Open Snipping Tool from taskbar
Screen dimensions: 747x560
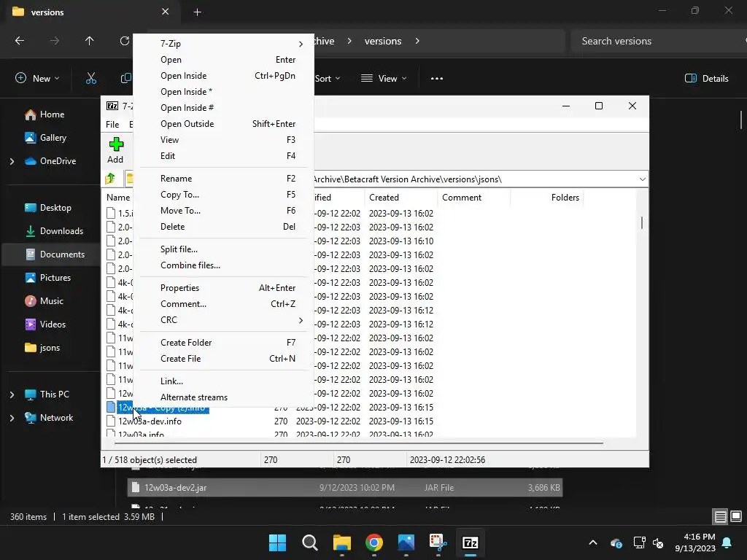coord(438,542)
